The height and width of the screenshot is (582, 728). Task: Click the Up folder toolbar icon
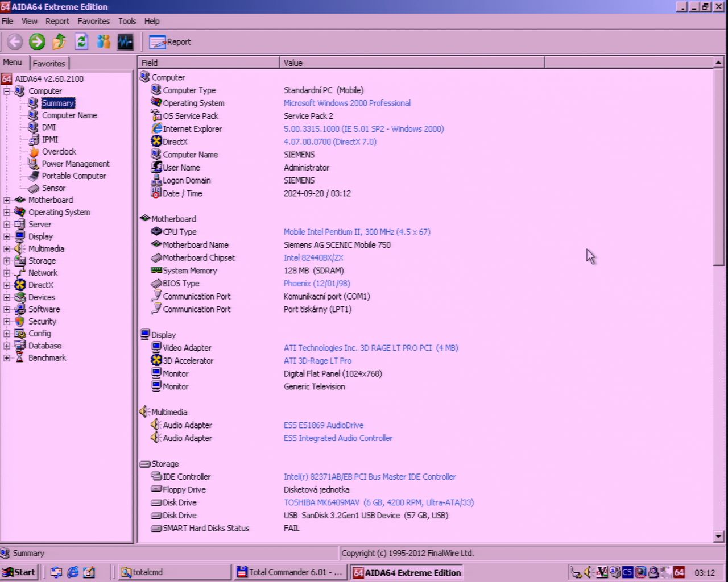point(59,41)
